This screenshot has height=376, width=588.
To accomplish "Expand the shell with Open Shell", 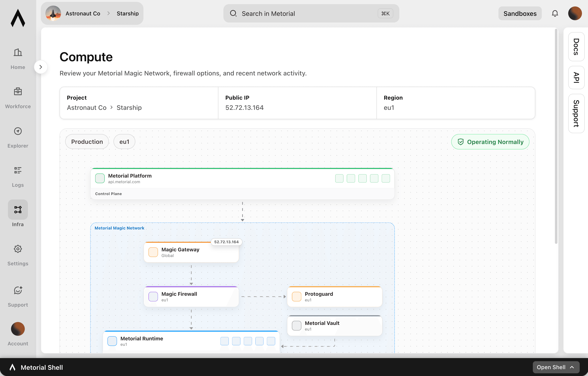I will pyautogui.click(x=556, y=367).
